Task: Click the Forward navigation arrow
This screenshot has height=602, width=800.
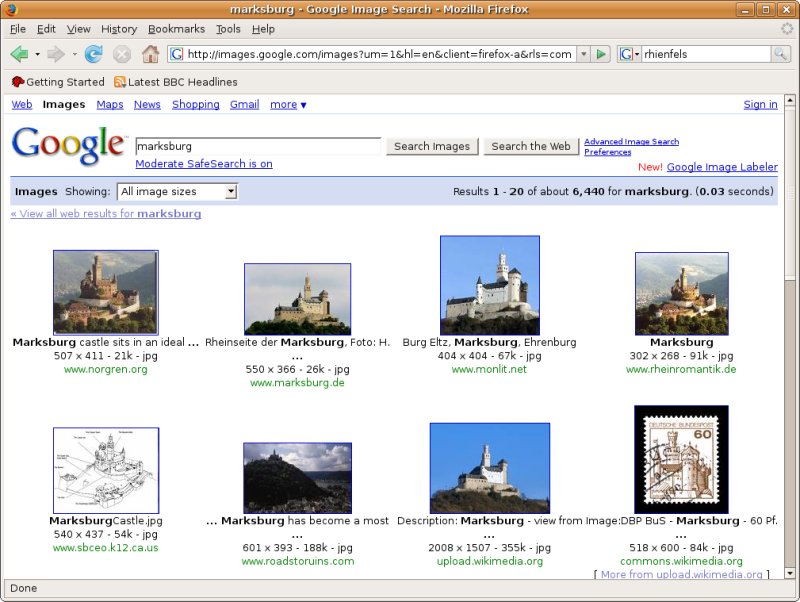Action: click(55, 54)
